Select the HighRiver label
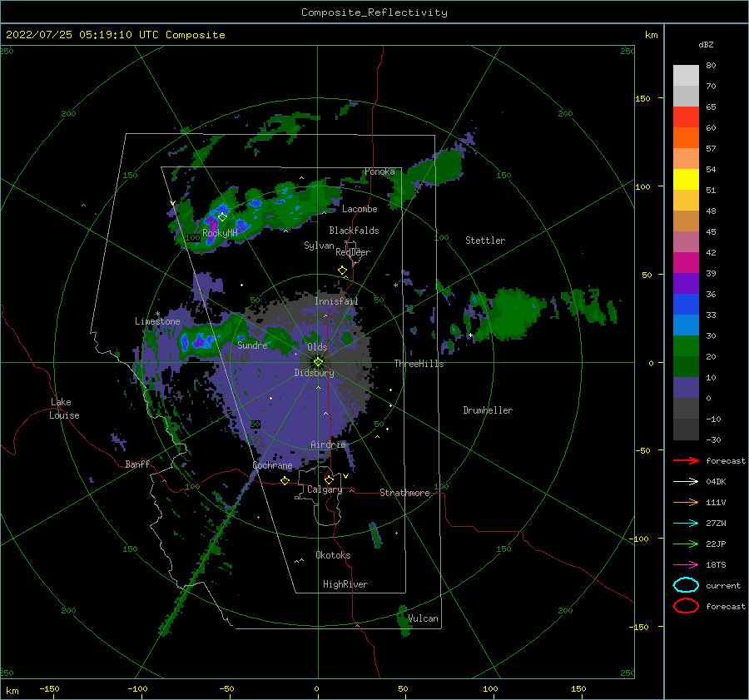 coord(345,584)
